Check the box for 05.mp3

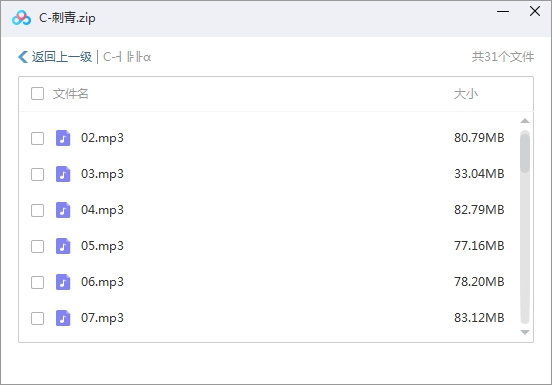pos(37,246)
